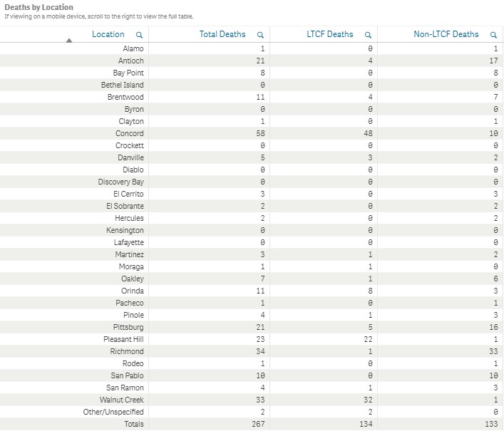The image size is (504, 431).
Task: Click search icon beside Total Deaths
Action: click(261, 34)
